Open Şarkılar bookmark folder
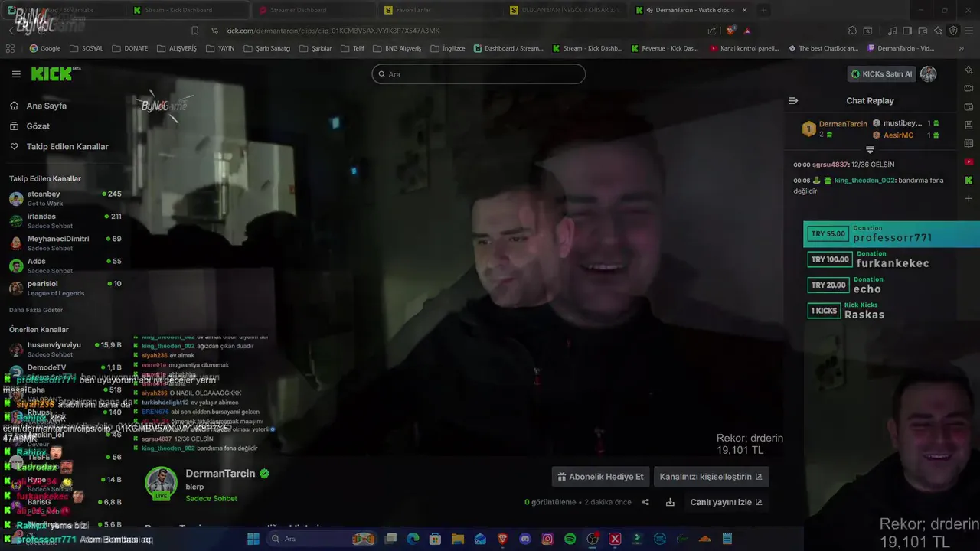 315,48
